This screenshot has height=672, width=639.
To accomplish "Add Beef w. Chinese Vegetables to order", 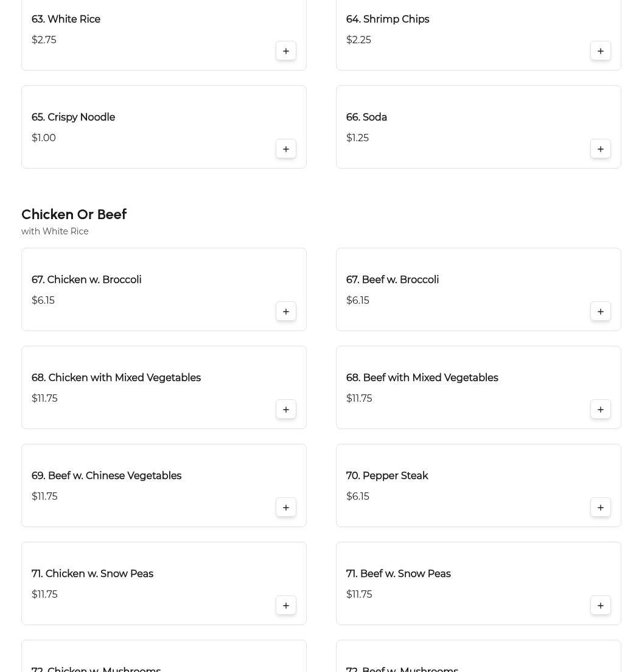I will coord(286,508).
